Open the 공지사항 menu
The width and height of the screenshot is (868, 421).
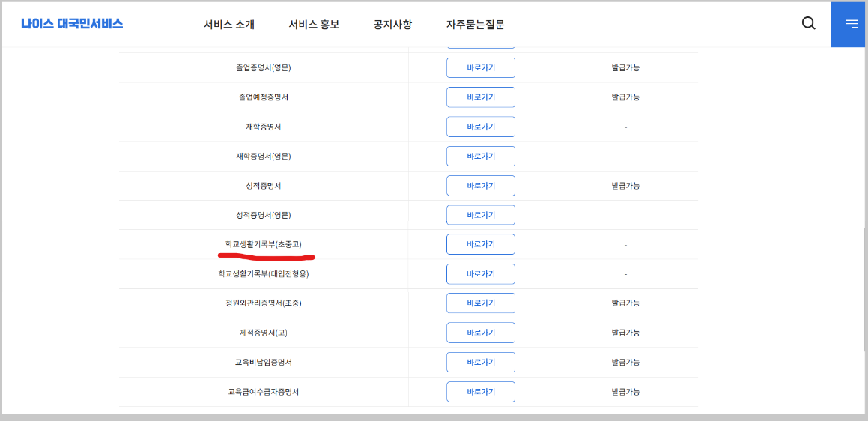[392, 25]
